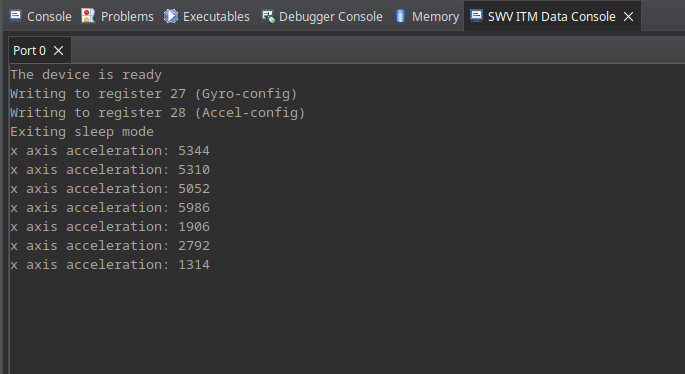Click the SWV ITM Data Console icon
The height and width of the screenshot is (374, 685).
point(476,16)
